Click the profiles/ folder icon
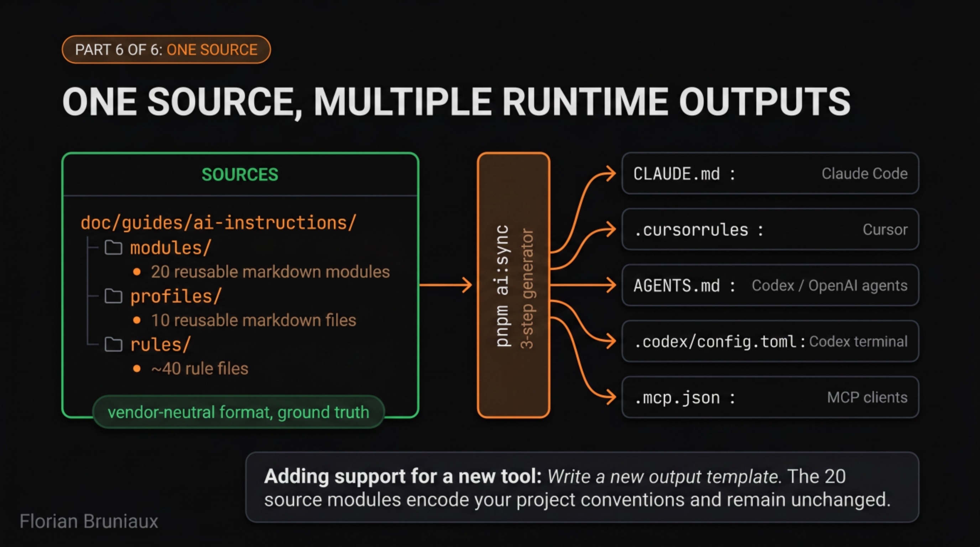 pos(113,296)
